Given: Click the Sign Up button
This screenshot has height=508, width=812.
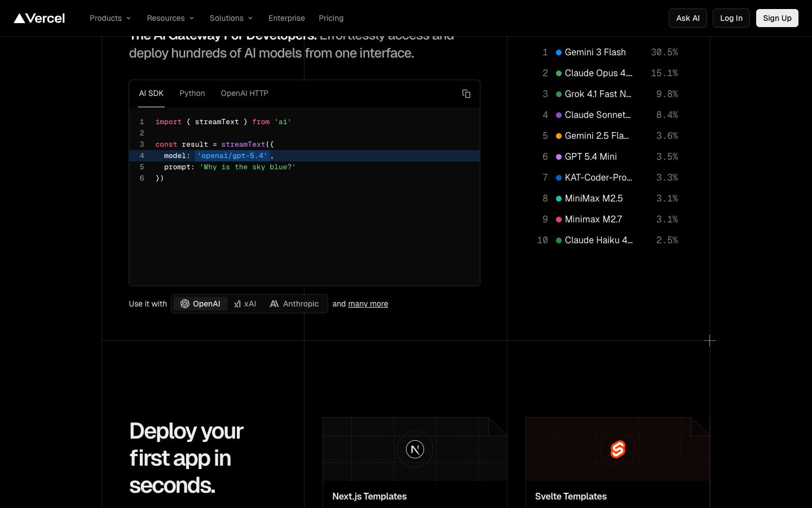Looking at the screenshot, I should [777, 18].
